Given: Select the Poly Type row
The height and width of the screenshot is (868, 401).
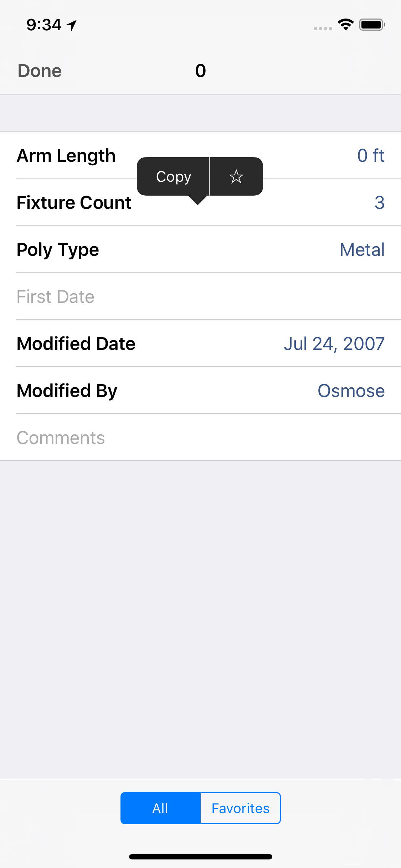Looking at the screenshot, I should (200, 249).
